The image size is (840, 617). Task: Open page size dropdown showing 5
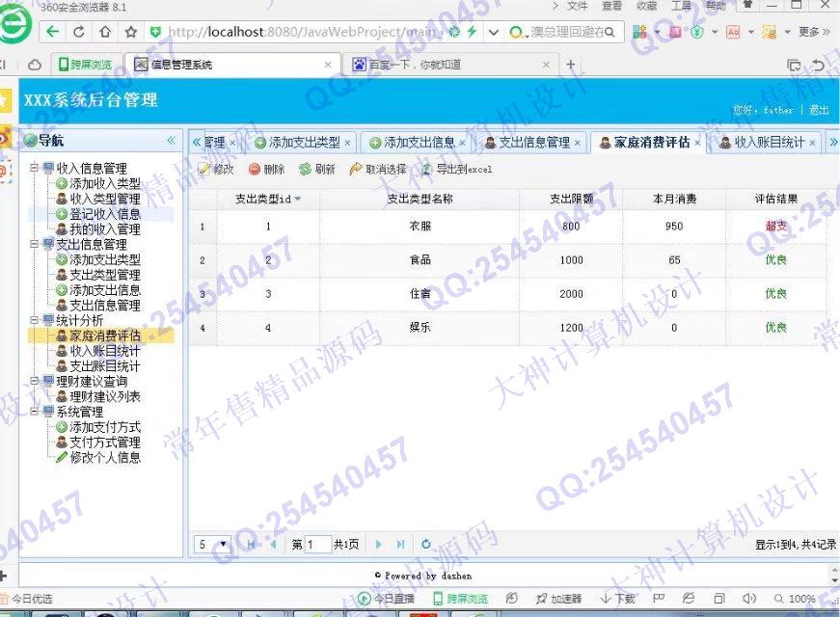pyautogui.click(x=212, y=544)
